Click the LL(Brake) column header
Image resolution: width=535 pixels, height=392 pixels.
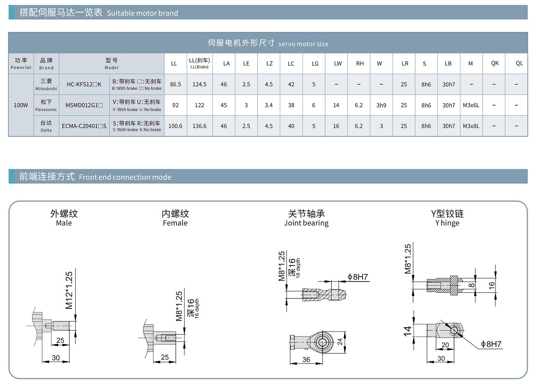[x=199, y=63]
